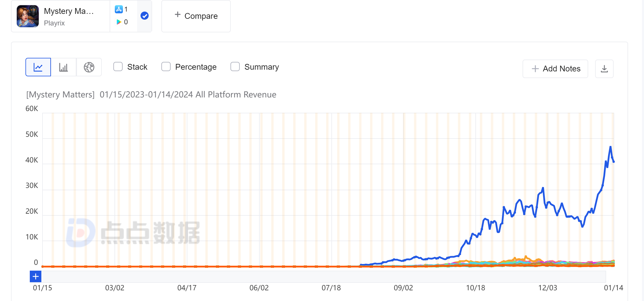Enable the Summary checkbox
Image resolution: width=644 pixels, height=301 pixels.
[235, 67]
